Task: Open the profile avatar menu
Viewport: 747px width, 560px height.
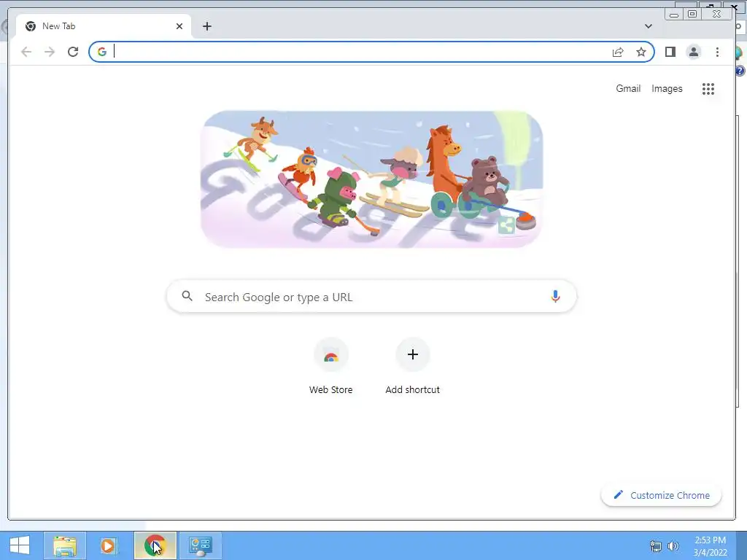Action: pyautogui.click(x=694, y=52)
